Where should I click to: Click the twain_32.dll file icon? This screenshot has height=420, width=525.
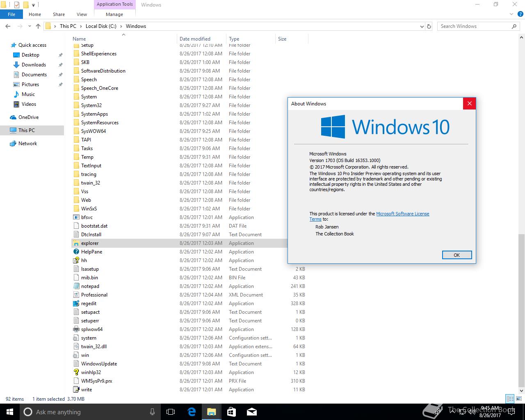tap(76, 347)
